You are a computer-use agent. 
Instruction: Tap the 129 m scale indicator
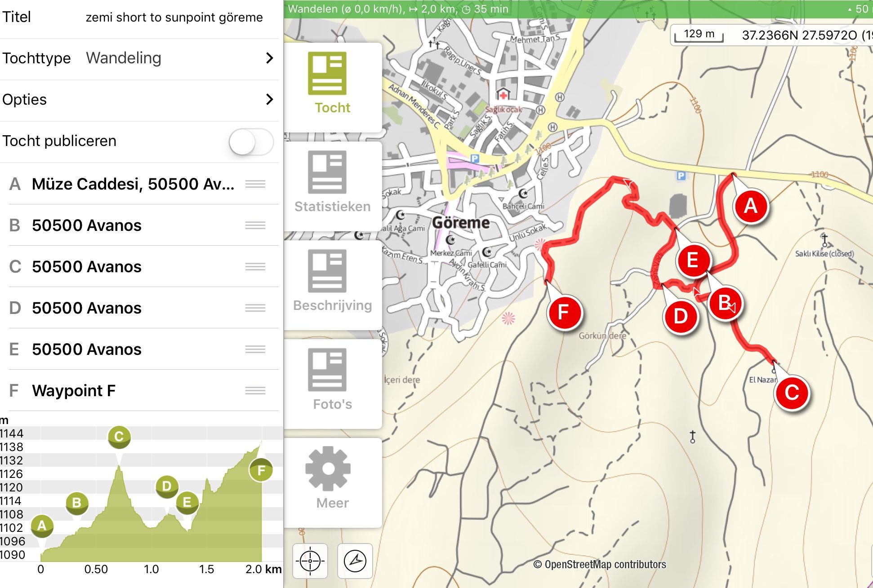[x=699, y=34]
